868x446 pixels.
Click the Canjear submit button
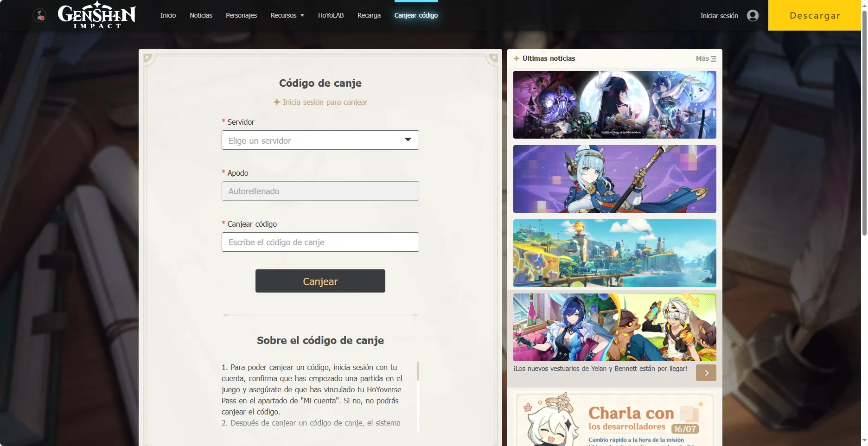click(320, 281)
